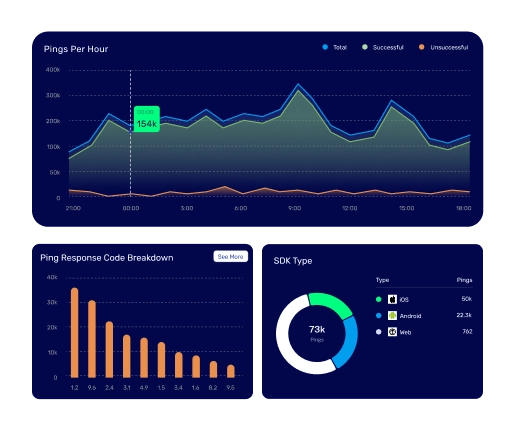Select the bar labeled 1.5

[x=161, y=360]
